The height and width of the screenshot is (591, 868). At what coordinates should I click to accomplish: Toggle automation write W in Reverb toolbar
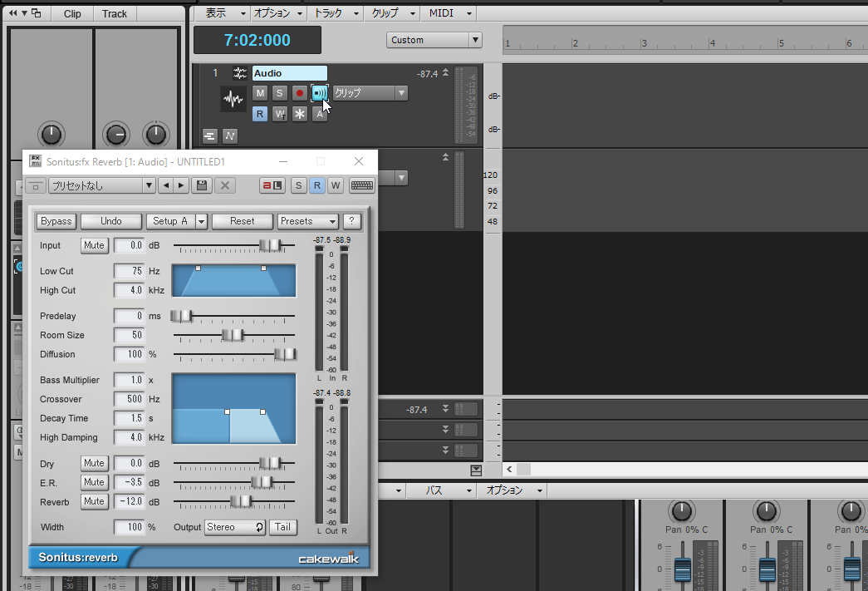pyautogui.click(x=335, y=185)
